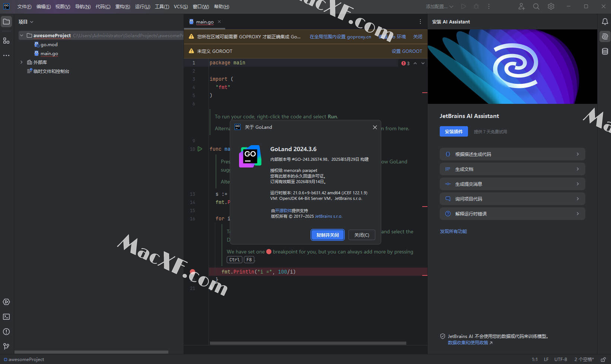Image resolution: width=611 pixels, height=364 pixels.
Task: Open the Problems tool window icon
Action: pyautogui.click(x=6, y=332)
